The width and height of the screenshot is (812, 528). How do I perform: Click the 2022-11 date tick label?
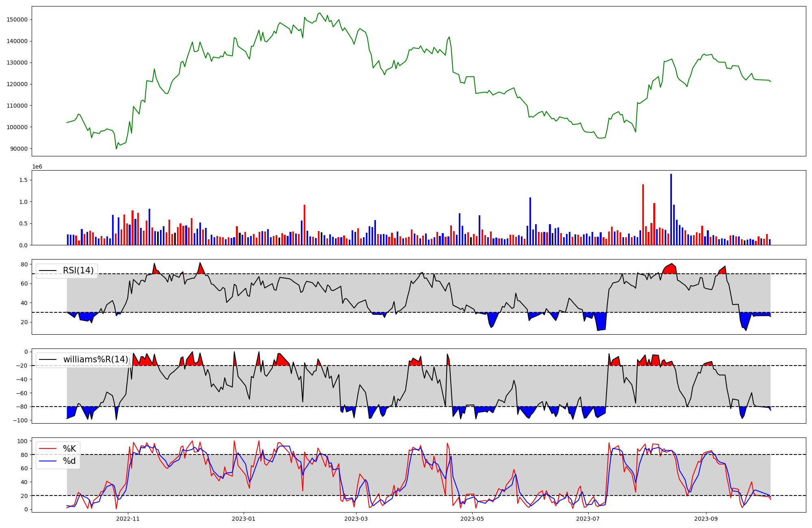pyautogui.click(x=128, y=519)
